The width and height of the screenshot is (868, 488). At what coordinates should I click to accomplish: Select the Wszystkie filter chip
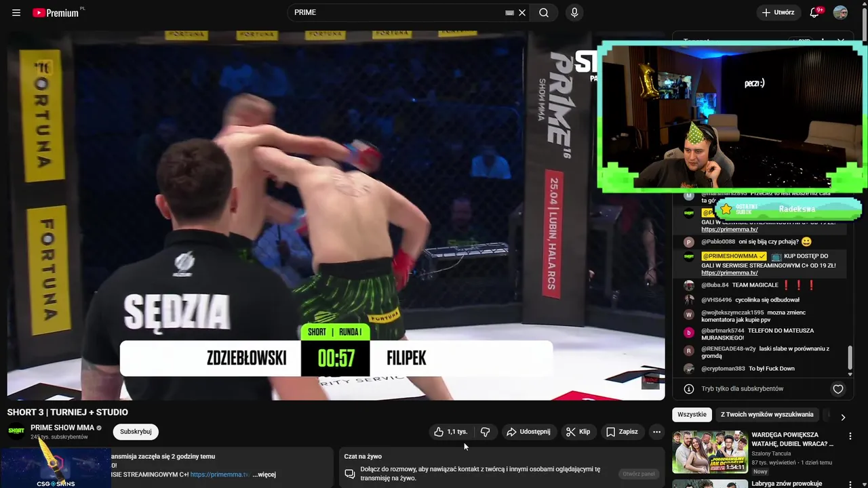[692, 415]
